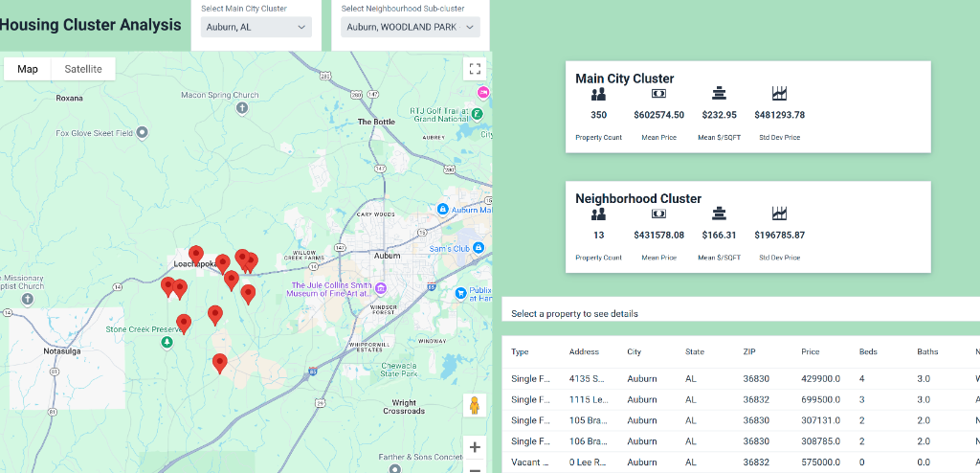This screenshot has width=980, height=473.
Task: Toggle fullscreen view of the map
Action: coord(475,68)
